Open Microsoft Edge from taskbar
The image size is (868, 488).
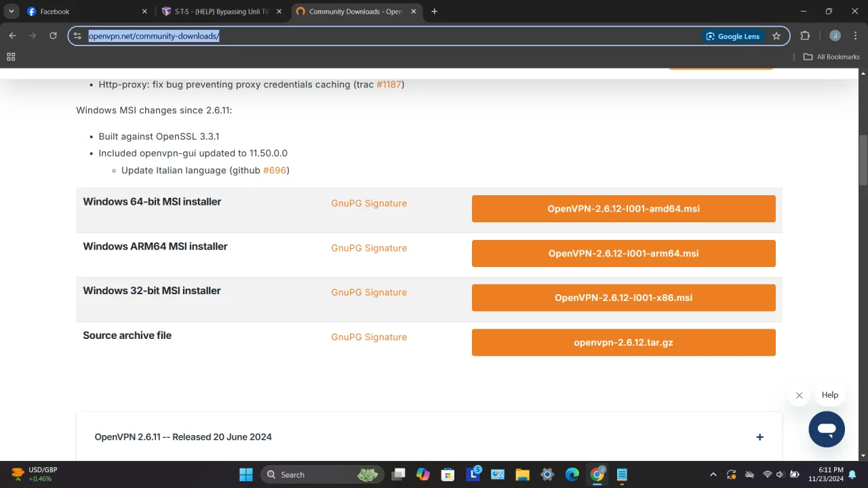point(572,474)
